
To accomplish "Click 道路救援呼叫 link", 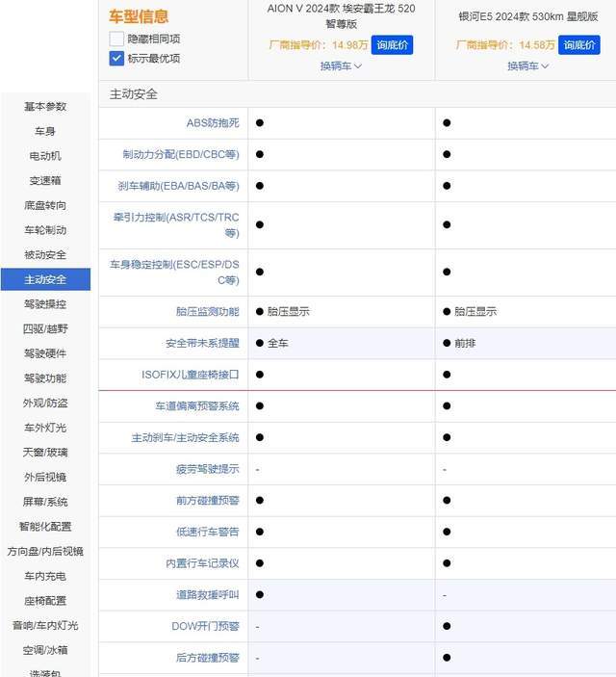I will coord(207,594).
